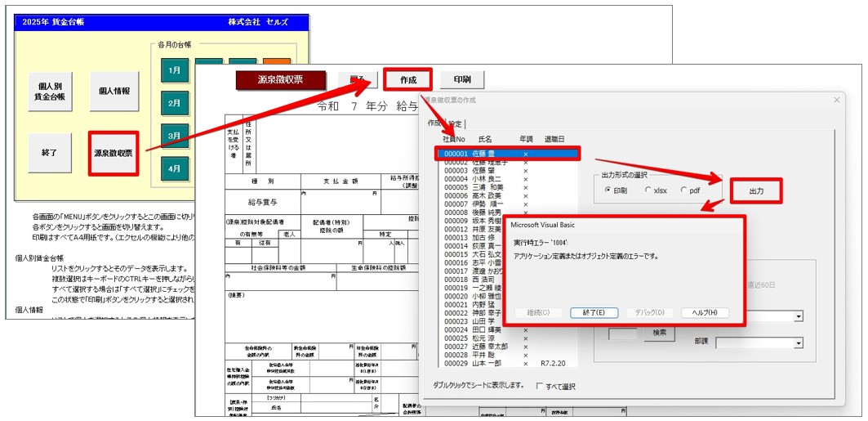Viewport: 868px width, 421px height.
Task: Open the 1月 monthly ledger
Action: pos(174,71)
